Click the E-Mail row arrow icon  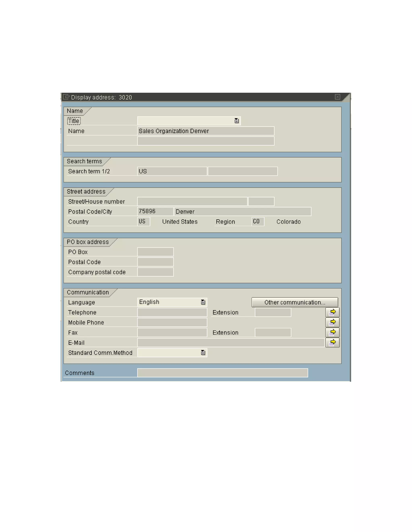point(332,342)
